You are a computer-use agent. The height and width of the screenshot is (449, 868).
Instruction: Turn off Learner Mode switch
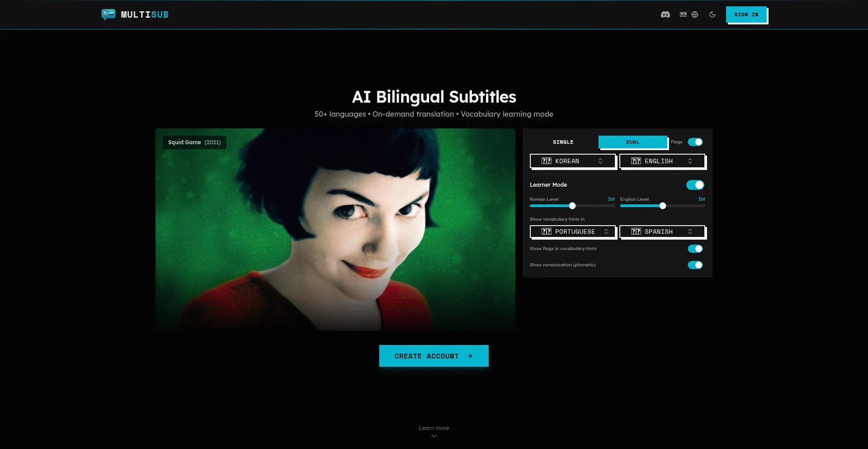[x=695, y=185]
